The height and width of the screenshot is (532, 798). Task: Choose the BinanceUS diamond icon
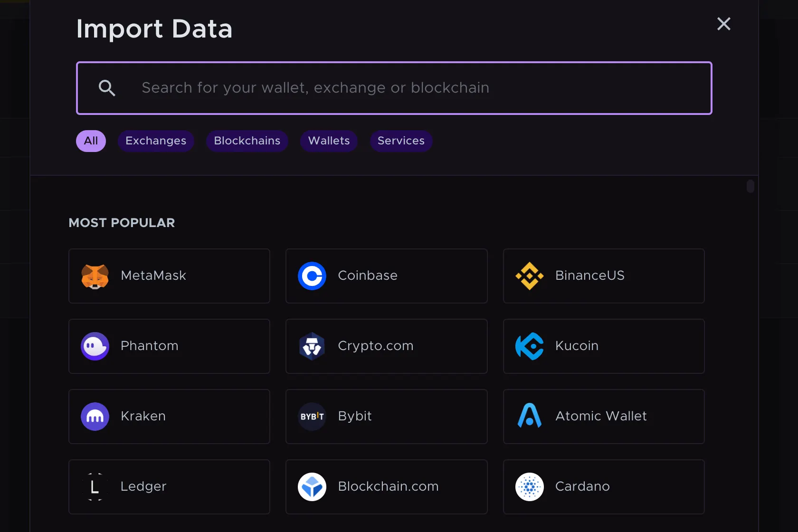[x=529, y=276]
